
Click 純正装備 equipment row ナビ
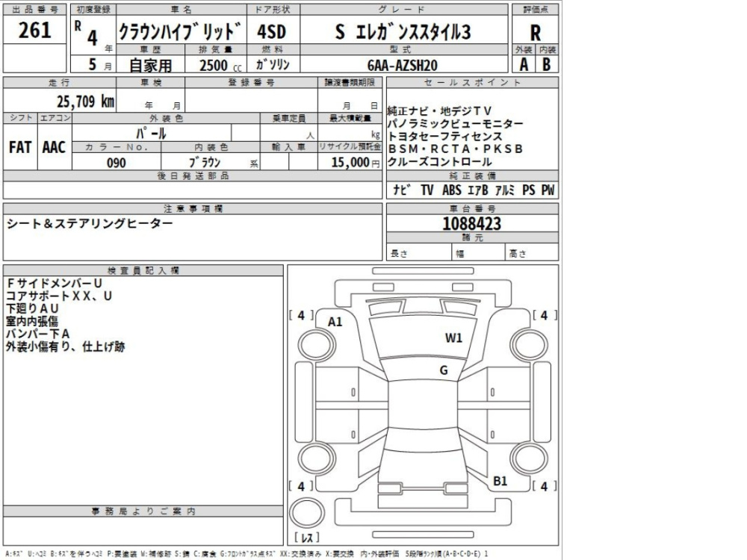tap(402, 190)
